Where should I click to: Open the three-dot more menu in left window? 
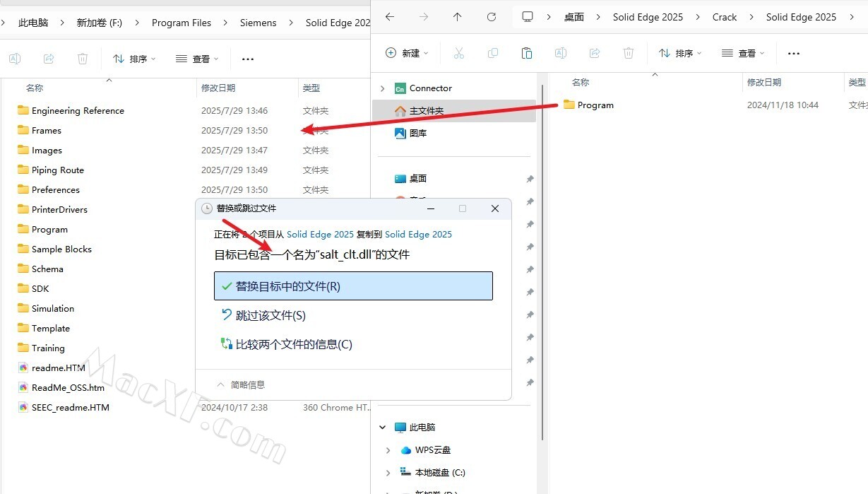click(x=248, y=59)
